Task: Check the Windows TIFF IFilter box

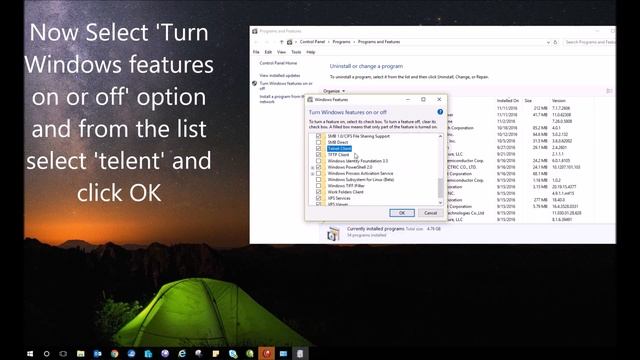Action: tap(318, 186)
